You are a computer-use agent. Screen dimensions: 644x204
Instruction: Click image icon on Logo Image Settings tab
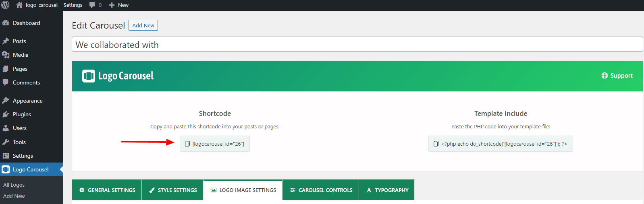click(x=214, y=190)
